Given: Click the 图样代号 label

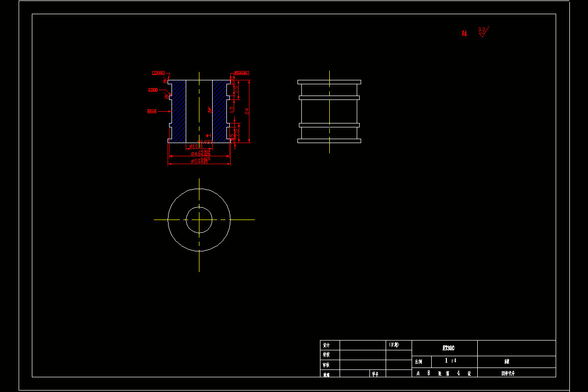Looking at the screenshot, I should pyautogui.click(x=508, y=373).
